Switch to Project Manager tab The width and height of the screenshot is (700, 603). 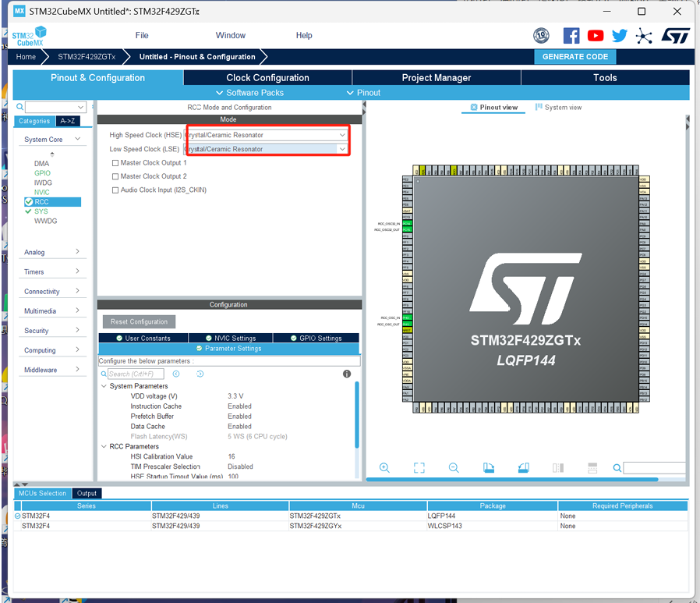click(x=437, y=78)
